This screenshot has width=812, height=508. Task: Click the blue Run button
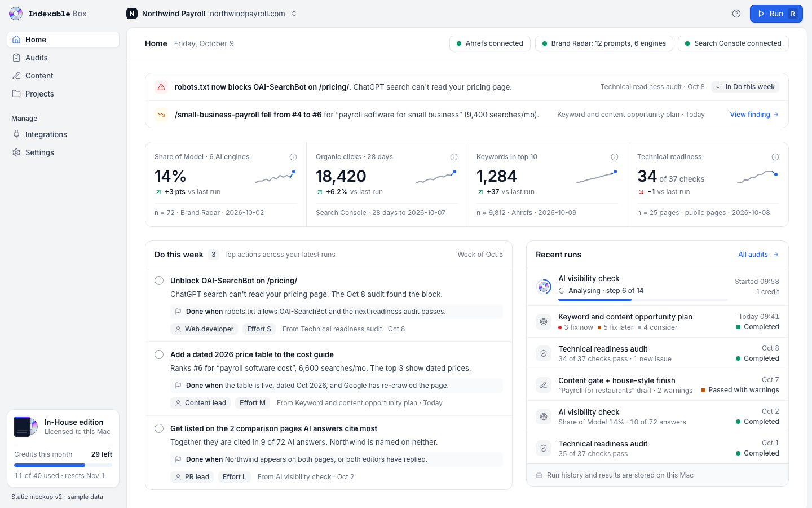click(x=776, y=14)
